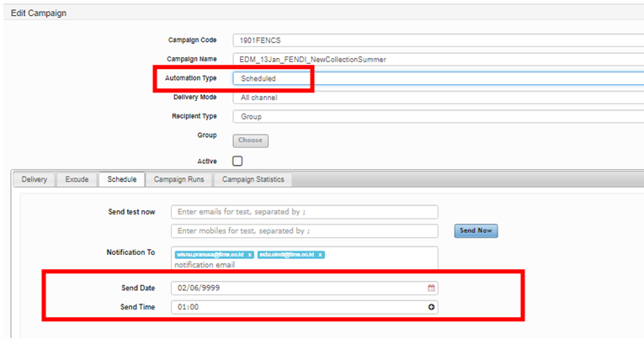Expand the Delivery Mode dropdown

click(438, 98)
